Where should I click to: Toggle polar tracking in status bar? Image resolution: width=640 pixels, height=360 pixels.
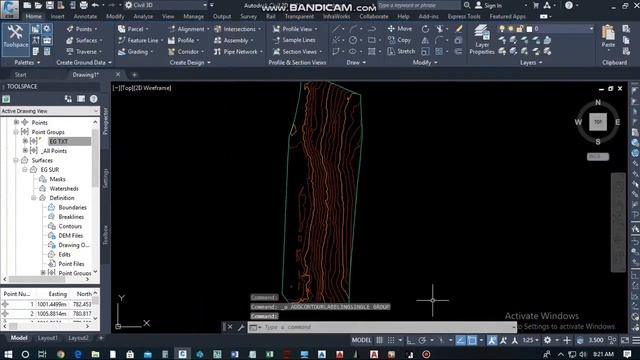pyautogui.click(x=422, y=340)
